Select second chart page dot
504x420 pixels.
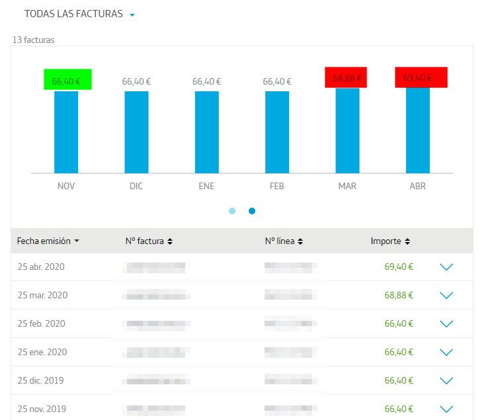point(252,211)
